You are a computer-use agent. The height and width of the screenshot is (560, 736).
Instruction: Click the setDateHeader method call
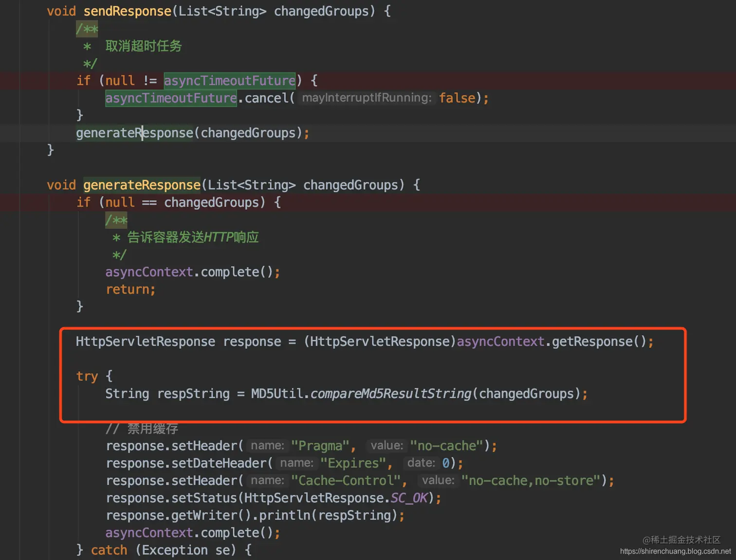click(x=219, y=463)
